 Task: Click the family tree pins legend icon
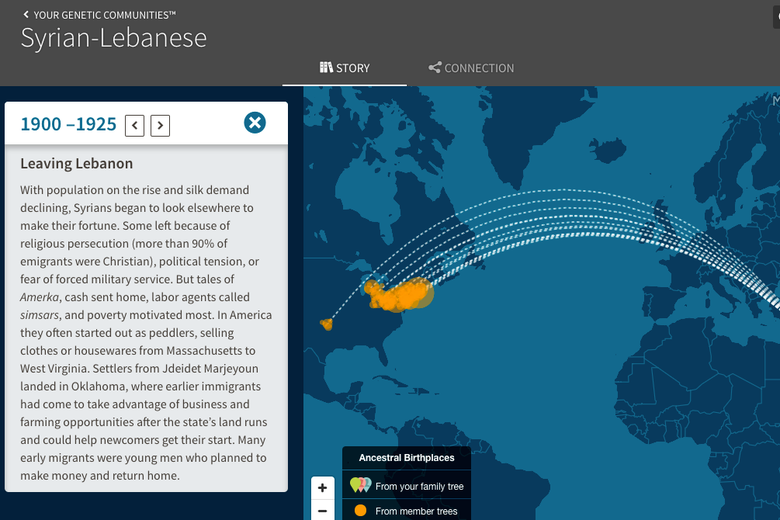(361, 485)
